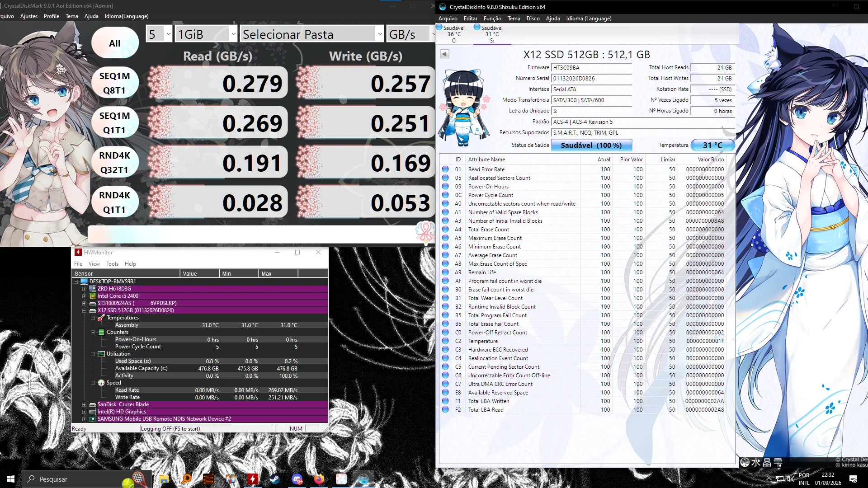This screenshot has width=868, height=488.
Task: Run the RND4K Q32T1 test
Action: [x=115, y=162]
